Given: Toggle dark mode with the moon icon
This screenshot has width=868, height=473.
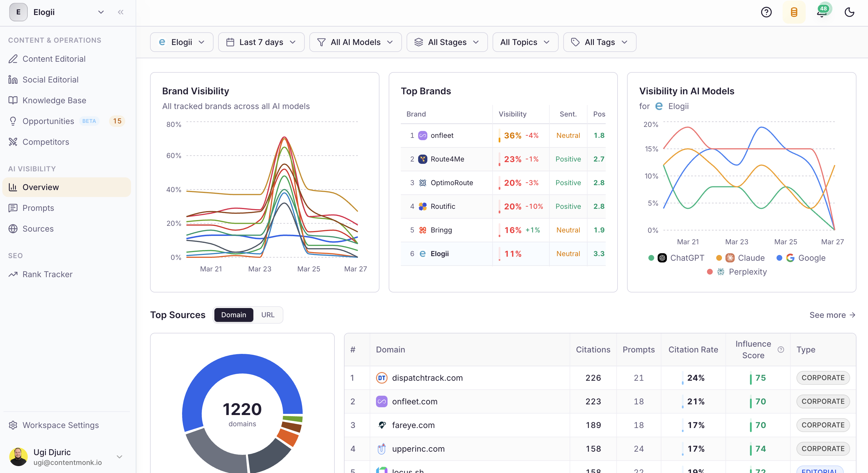Looking at the screenshot, I should [849, 12].
